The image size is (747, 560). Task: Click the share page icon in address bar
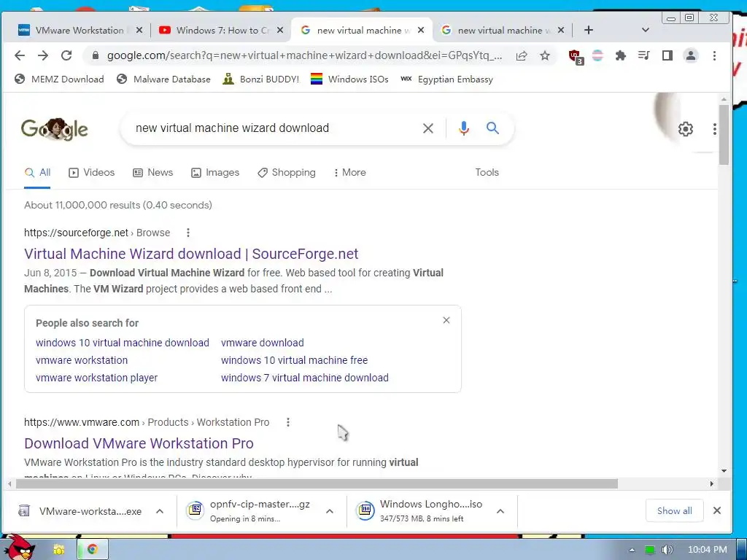(x=522, y=55)
